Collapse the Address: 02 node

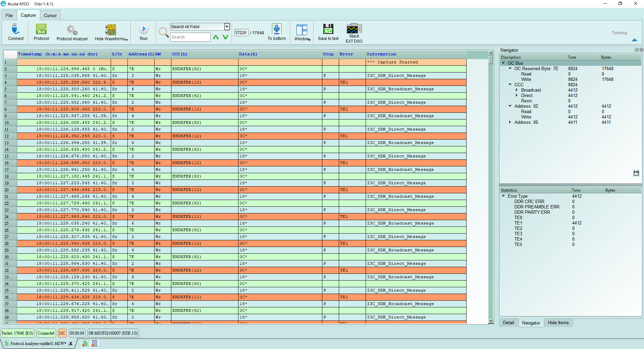510,106
